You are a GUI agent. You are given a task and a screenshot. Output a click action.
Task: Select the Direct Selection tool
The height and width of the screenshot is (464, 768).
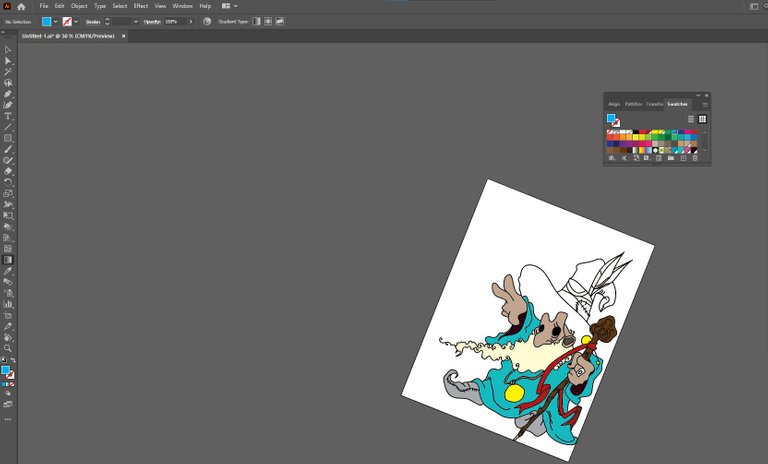click(x=8, y=61)
